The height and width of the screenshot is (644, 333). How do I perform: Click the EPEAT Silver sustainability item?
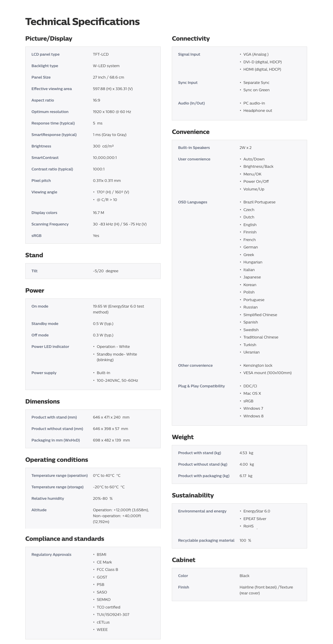click(255, 519)
